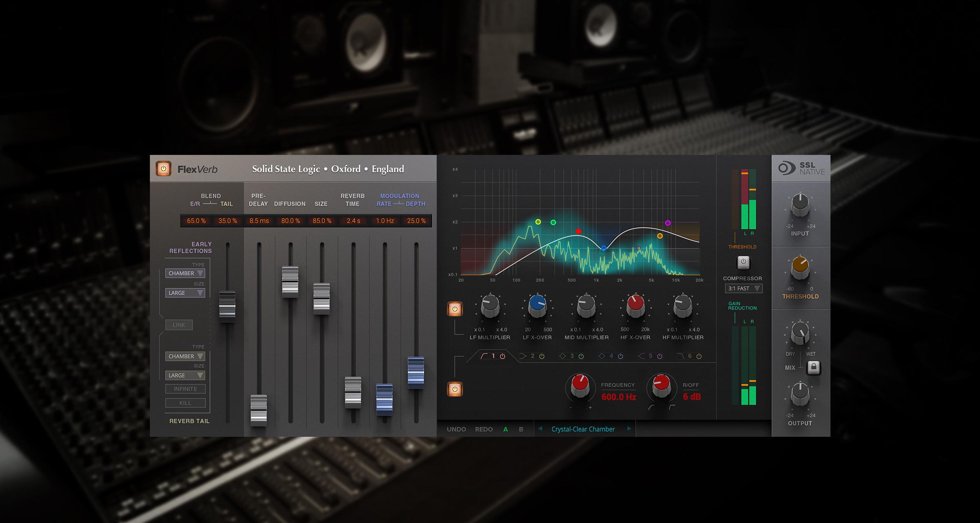This screenshot has width=980, height=523.
Task: Enable EQ band 5 power
Action: (x=659, y=356)
